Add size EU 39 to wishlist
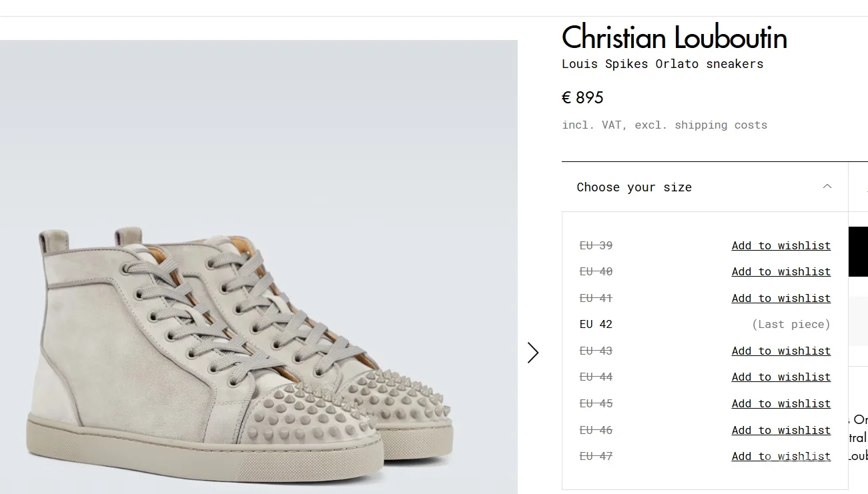The image size is (868, 494). point(781,245)
